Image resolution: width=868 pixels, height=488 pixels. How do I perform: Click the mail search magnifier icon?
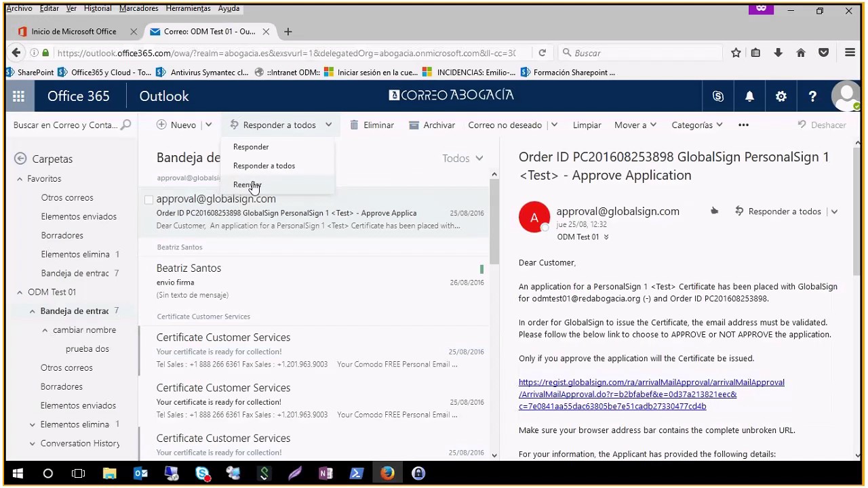coord(125,125)
